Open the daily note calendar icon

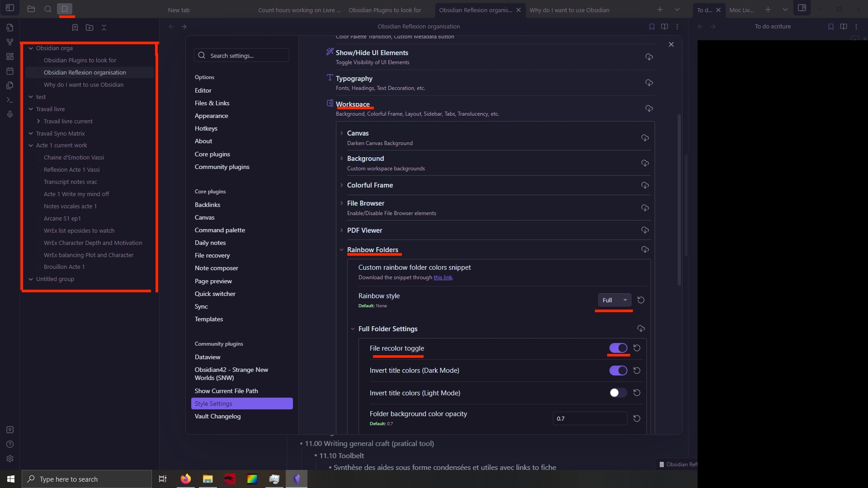pos(10,71)
